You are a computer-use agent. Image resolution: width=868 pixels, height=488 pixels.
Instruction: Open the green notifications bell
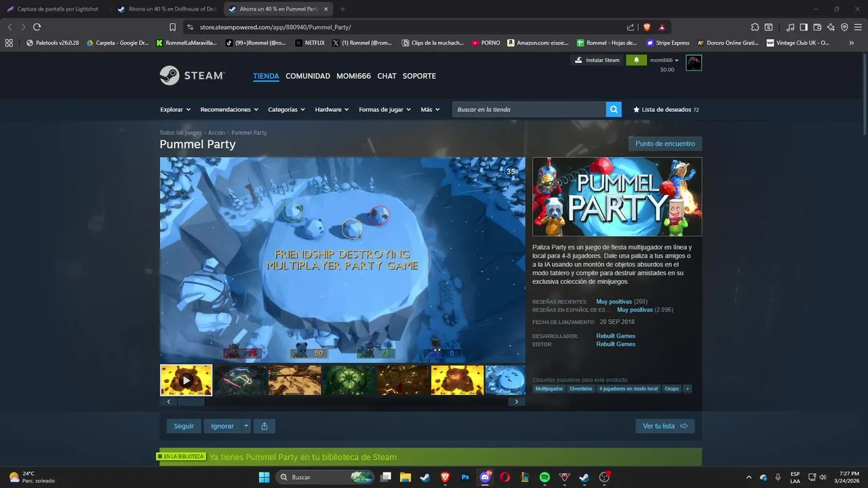[636, 60]
